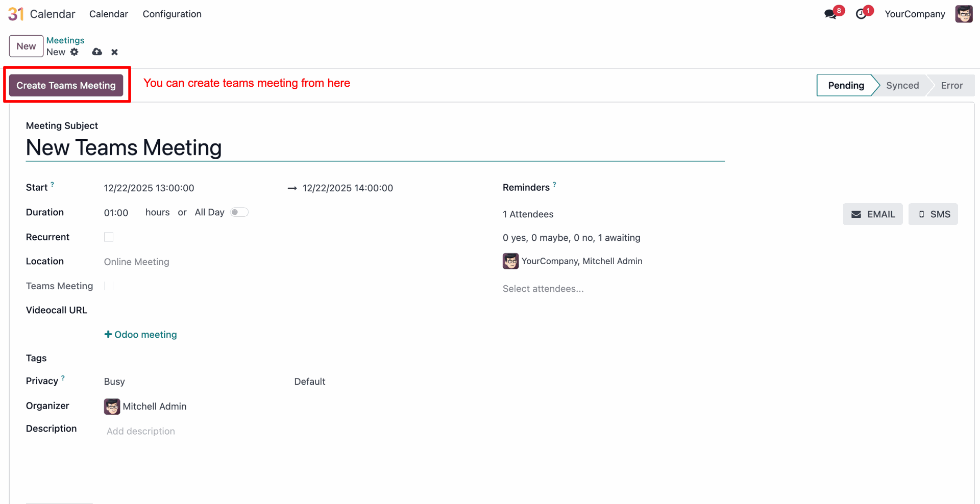This screenshot has width=980, height=504.
Task: Click the Create Teams Meeting button
Action: [66, 85]
